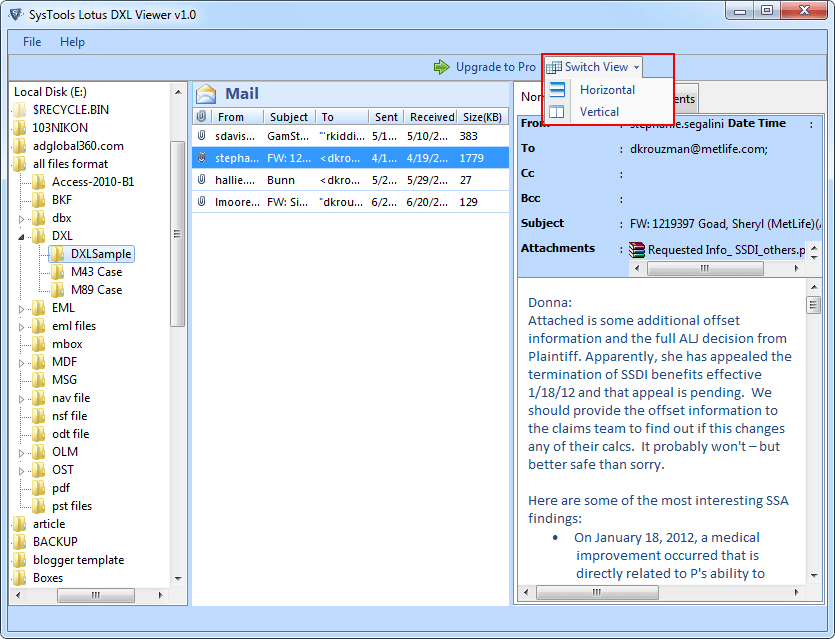The image size is (835, 639).
Task: Click the recipient dkrouzman@metlife.com address
Action: click(699, 149)
